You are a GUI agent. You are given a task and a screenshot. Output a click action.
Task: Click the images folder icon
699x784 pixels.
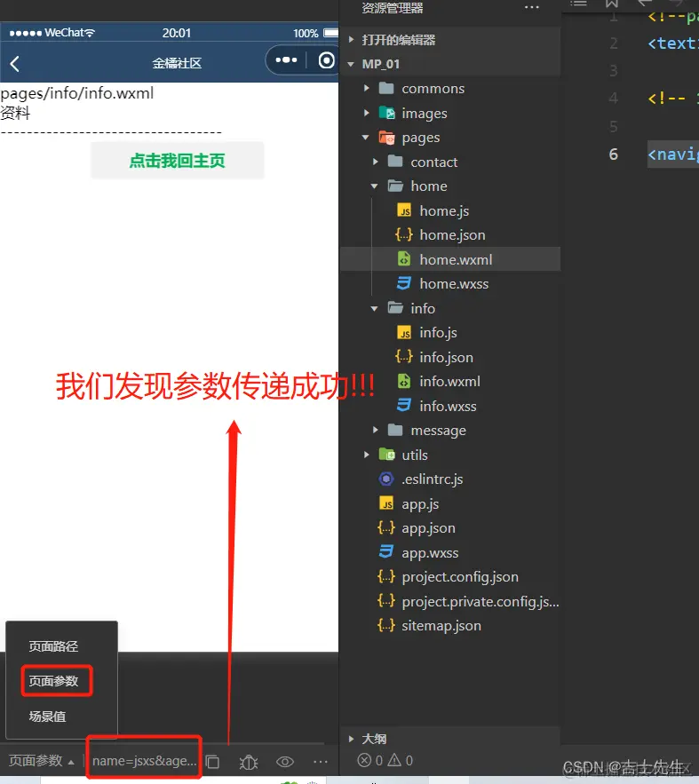(x=387, y=113)
